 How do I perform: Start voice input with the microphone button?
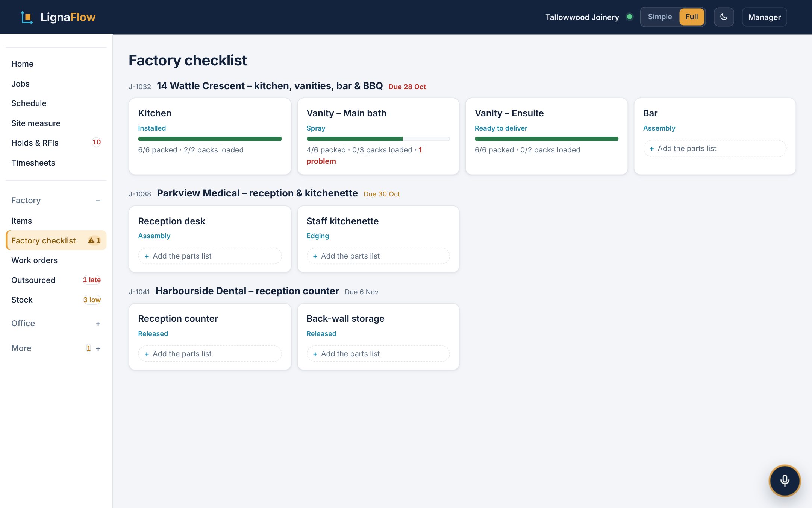click(x=785, y=481)
